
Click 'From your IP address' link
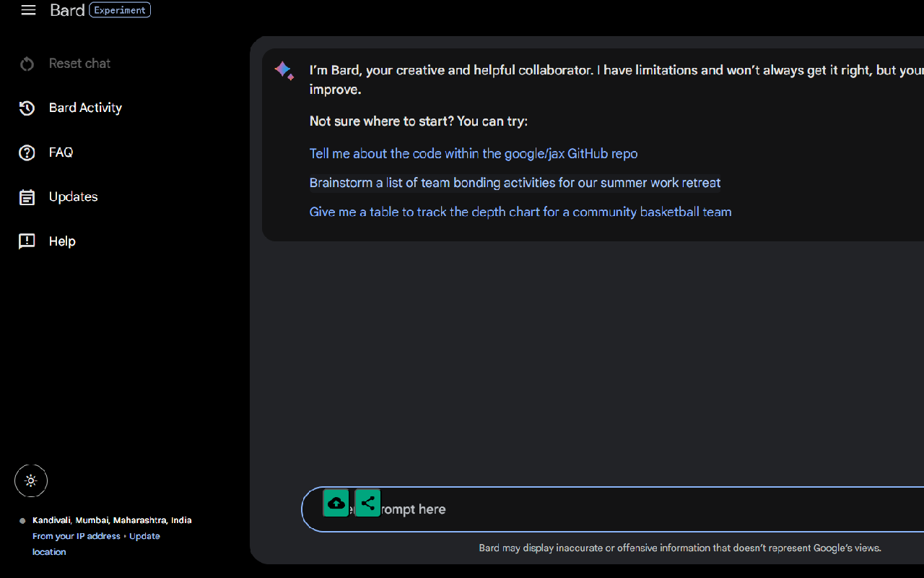click(77, 536)
